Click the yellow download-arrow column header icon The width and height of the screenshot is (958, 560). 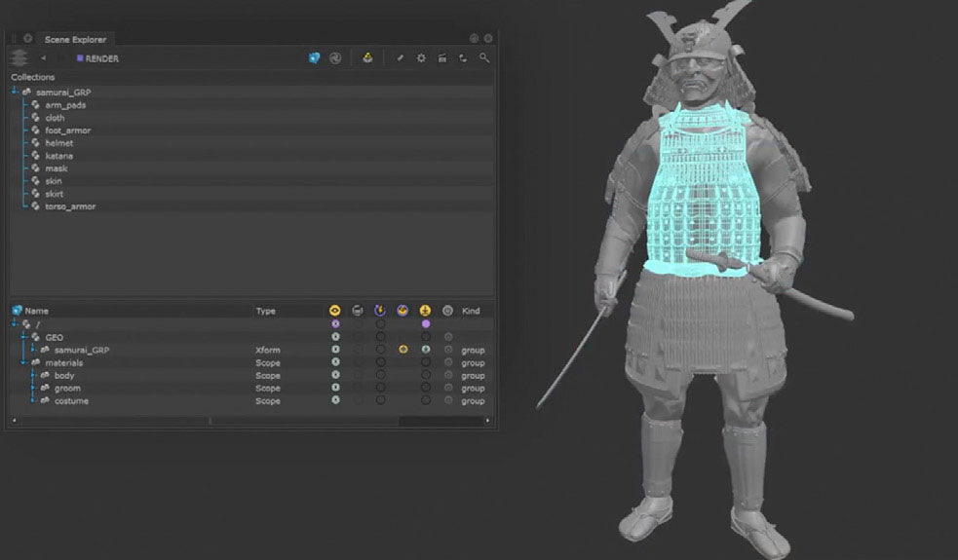(x=425, y=311)
